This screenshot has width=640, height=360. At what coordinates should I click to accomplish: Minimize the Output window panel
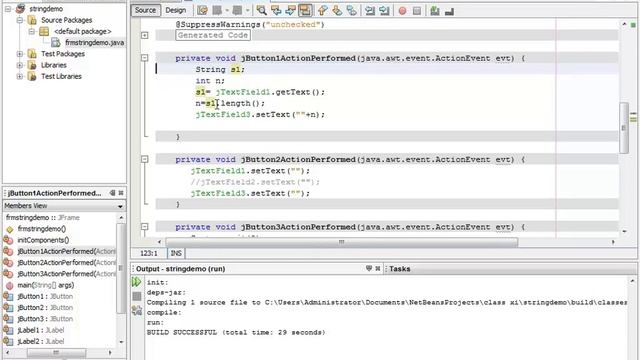369,268
